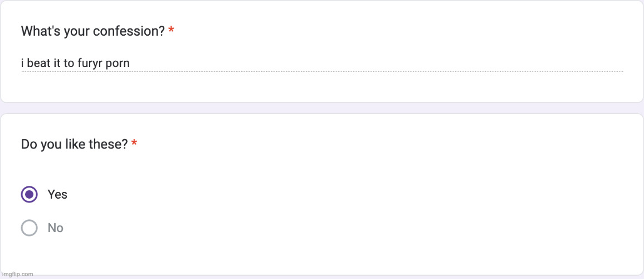644x279 pixels.
Task: Select the "Yes" radio button
Action: click(x=29, y=194)
